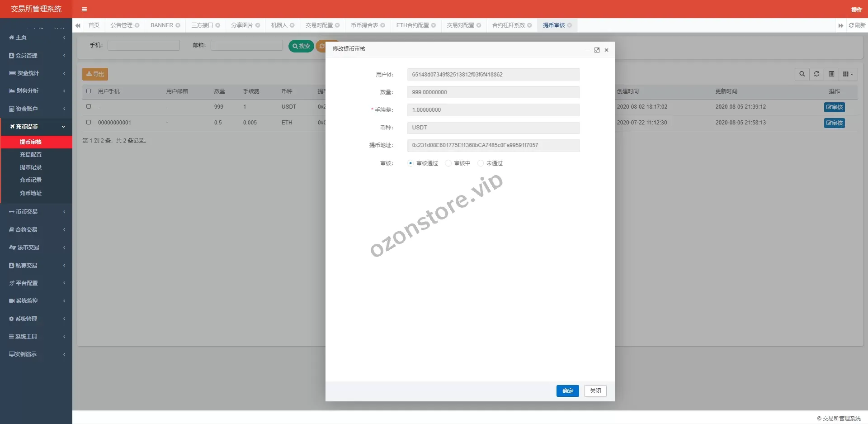Click the table search magnifier icon
The image size is (868, 424).
click(x=802, y=74)
